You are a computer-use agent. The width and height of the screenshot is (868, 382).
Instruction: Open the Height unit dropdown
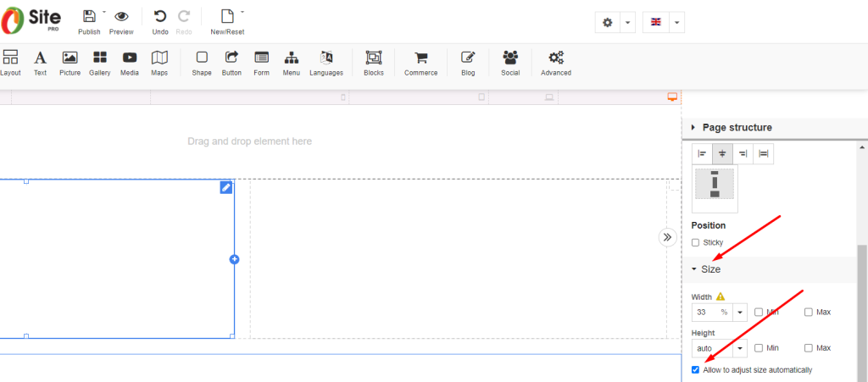740,349
